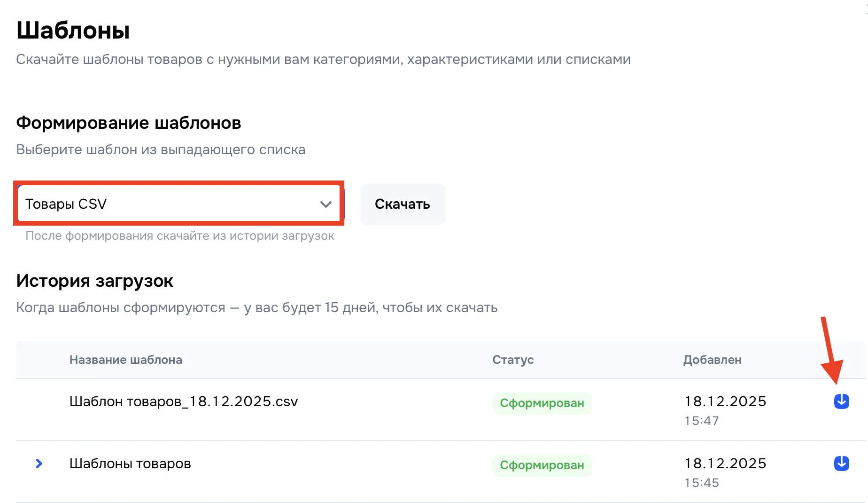Click the Добавлен column header
Viewport: 868px width, 503px height.
pyautogui.click(x=712, y=360)
